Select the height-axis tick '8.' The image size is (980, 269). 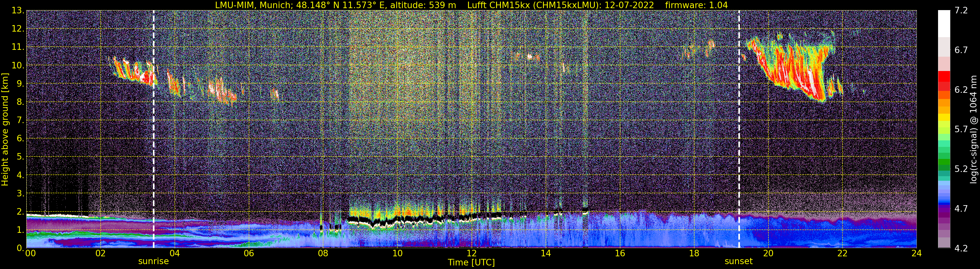20,102
